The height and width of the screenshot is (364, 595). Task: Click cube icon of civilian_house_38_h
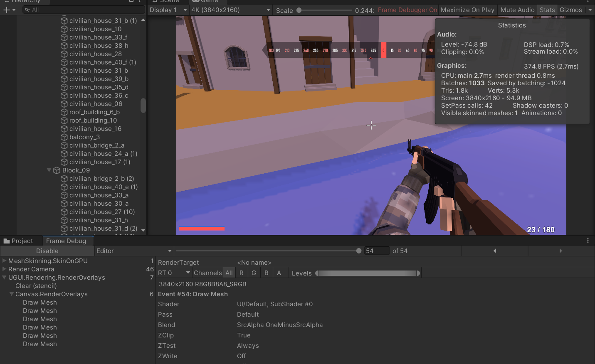click(x=64, y=46)
